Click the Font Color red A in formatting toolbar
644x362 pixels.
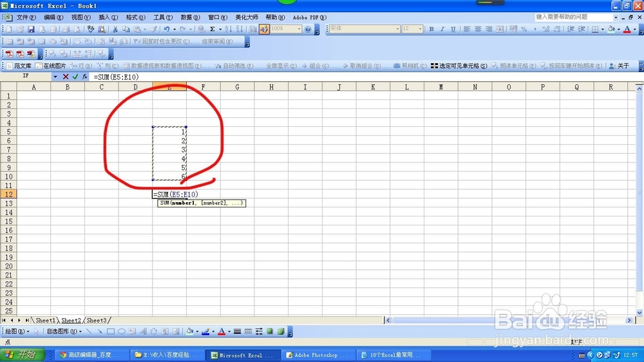coord(627,29)
